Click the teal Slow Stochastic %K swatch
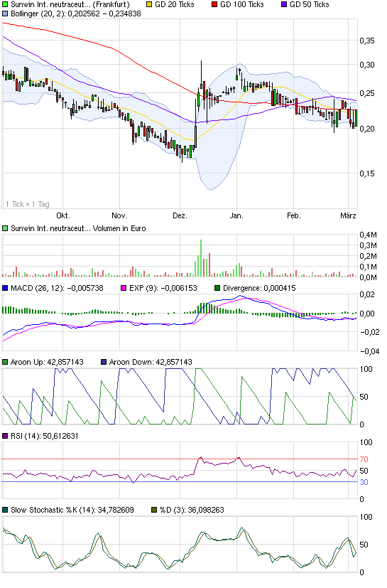Image resolution: width=387 pixels, height=588 pixels. (5, 510)
